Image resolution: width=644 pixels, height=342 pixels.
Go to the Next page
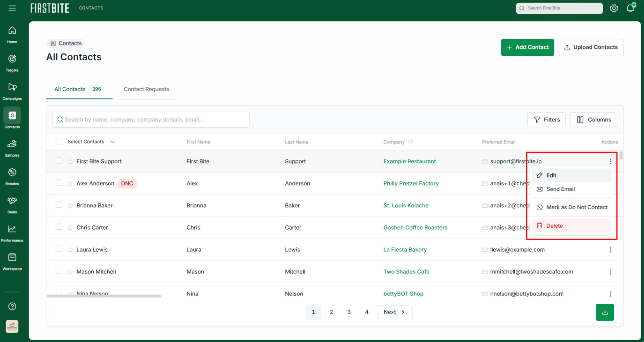pos(395,312)
